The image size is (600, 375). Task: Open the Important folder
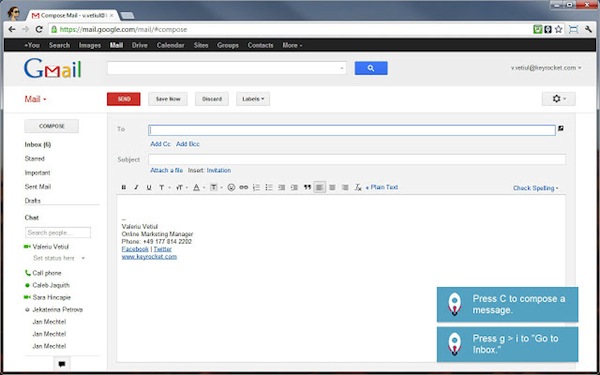point(38,173)
